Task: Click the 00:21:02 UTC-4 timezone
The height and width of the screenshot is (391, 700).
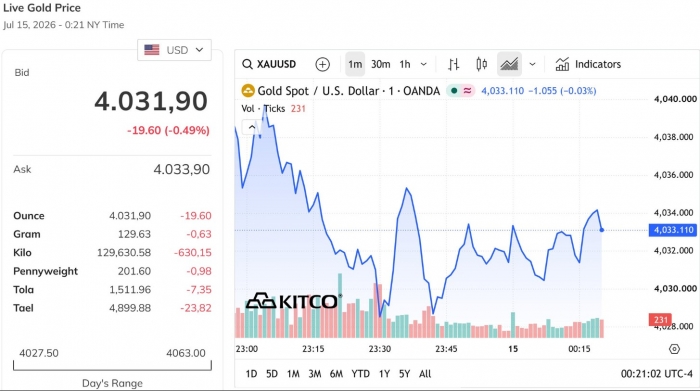Action: pos(656,374)
